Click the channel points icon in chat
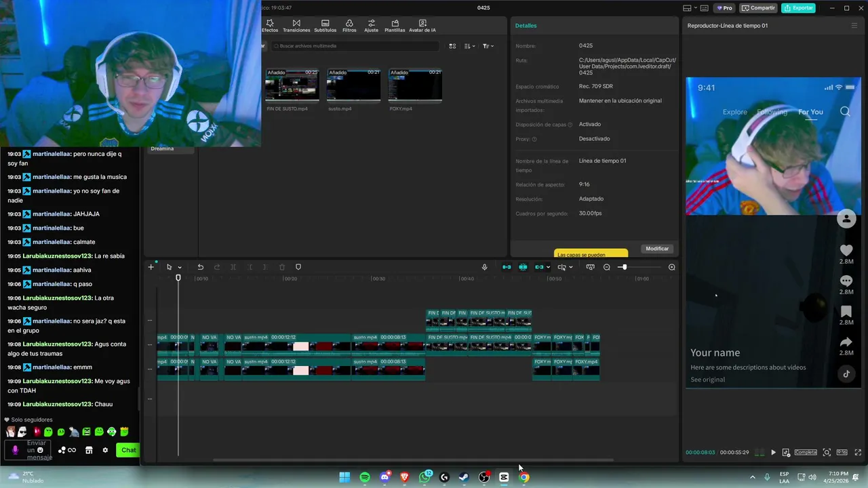 pyautogui.click(x=62, y=450)
